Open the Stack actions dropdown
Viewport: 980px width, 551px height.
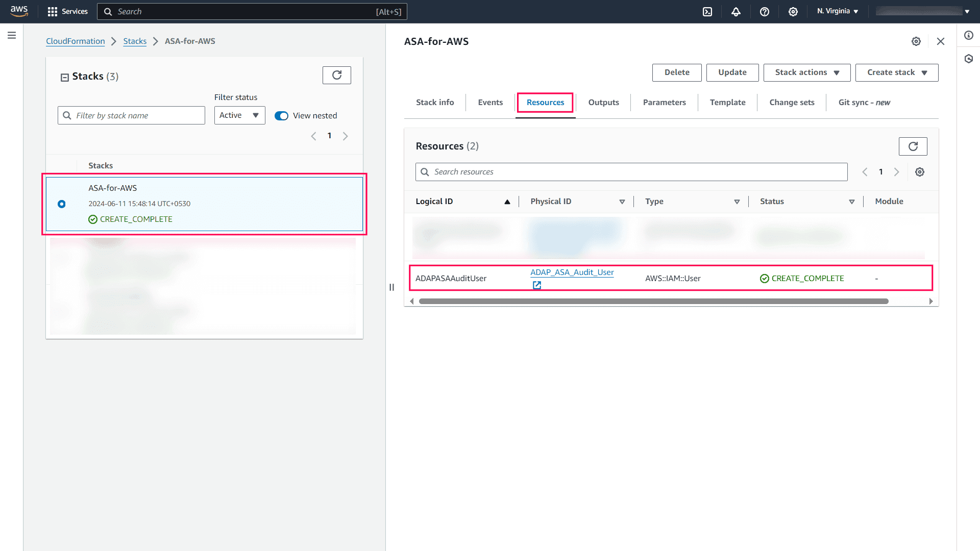pos(806,72)
